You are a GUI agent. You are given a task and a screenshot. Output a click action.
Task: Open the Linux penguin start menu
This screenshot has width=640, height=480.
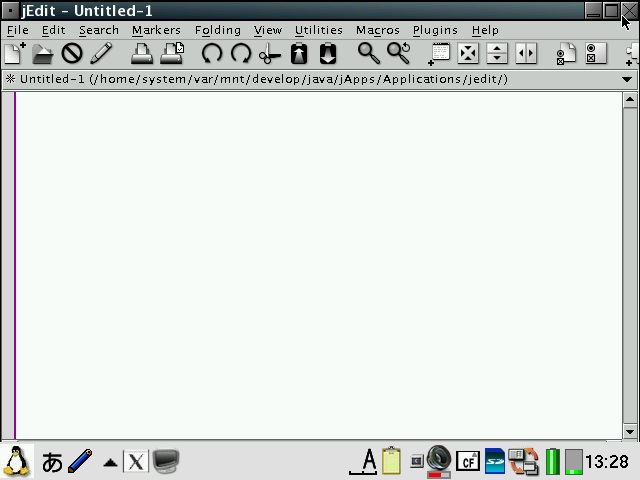point(17,461)
